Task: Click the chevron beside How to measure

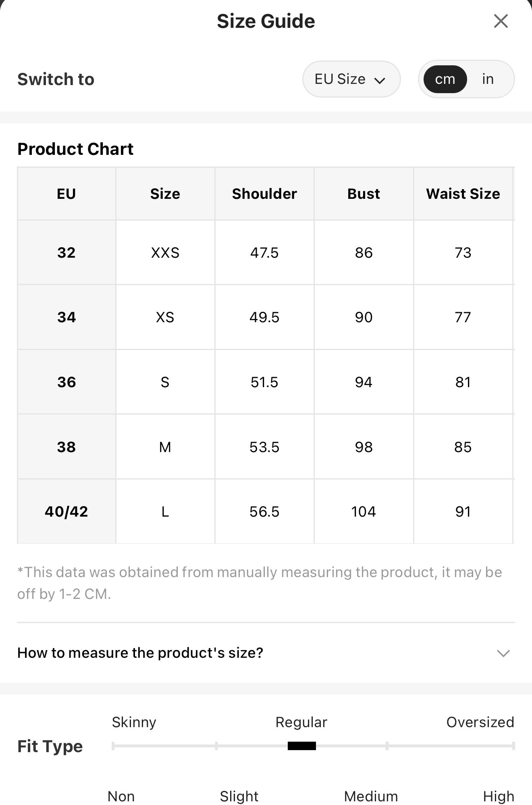Action: (503, 653)
